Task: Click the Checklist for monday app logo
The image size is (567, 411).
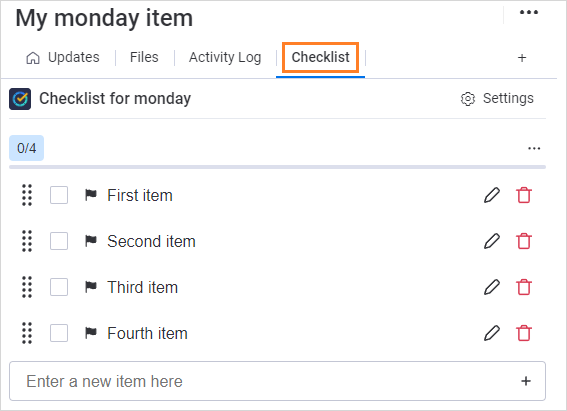Action: (20, 99)
